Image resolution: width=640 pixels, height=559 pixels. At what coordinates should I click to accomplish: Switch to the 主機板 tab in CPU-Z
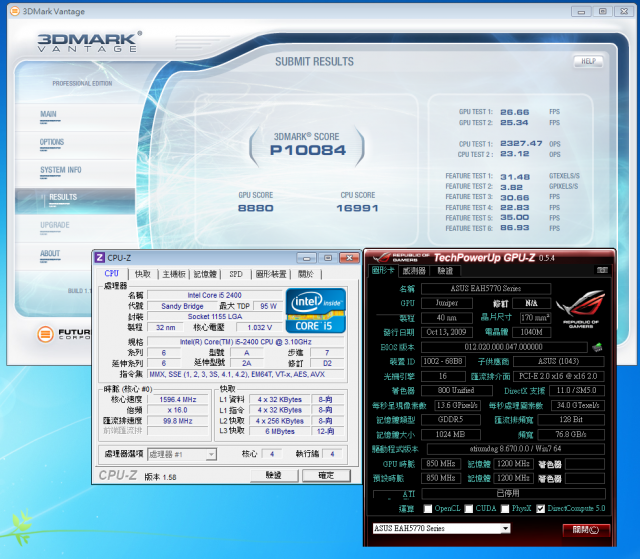click(x=174, y=274)
